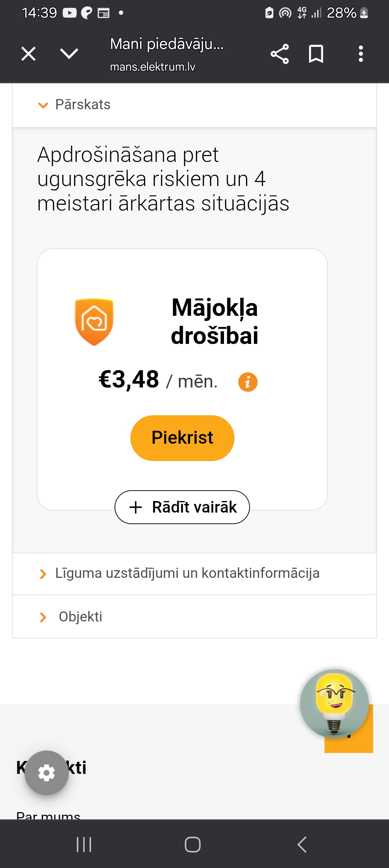Bookmark this page with the bookmark icon

pyautogui.click(x=316, y=54)
